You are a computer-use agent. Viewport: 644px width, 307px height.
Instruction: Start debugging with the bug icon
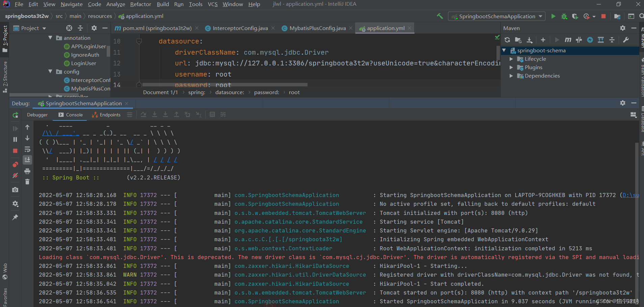[x=564, y=16]
